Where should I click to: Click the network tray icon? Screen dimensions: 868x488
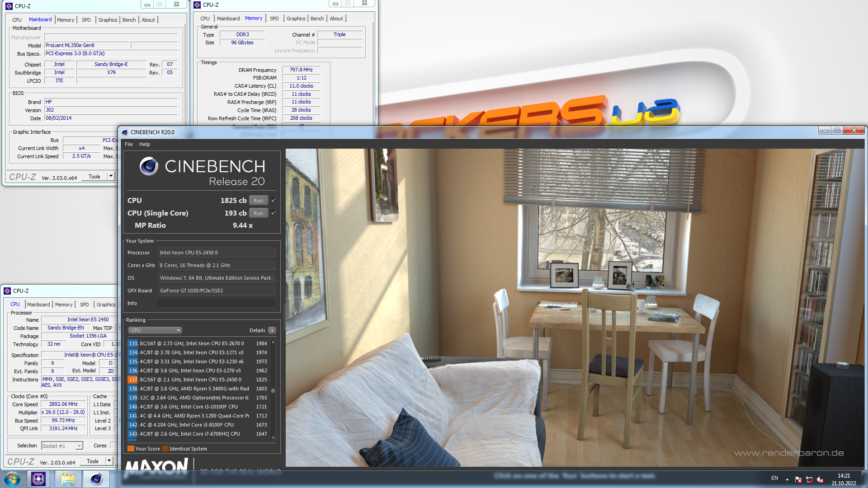[809, 479]
